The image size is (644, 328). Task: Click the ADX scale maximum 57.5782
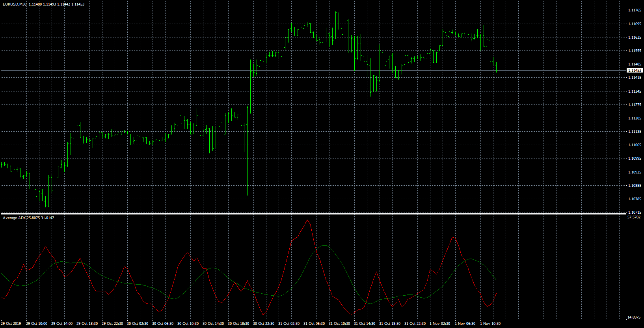click(634, 217)
